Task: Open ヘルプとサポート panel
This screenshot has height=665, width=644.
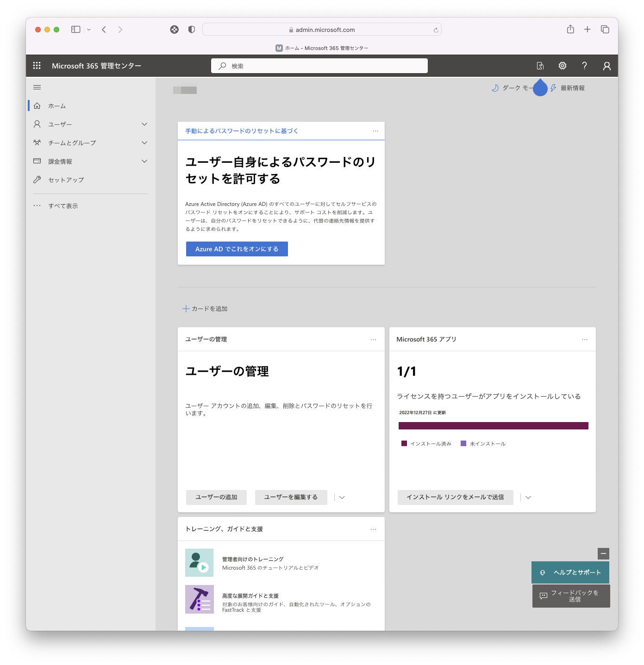Action: tap(570, 572)
